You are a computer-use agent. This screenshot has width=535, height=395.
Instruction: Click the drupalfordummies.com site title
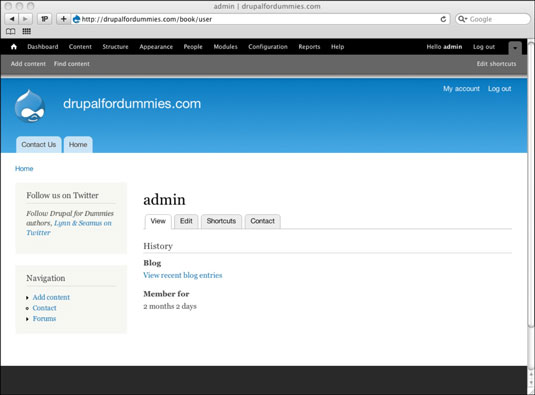click(x=132, y=104)
